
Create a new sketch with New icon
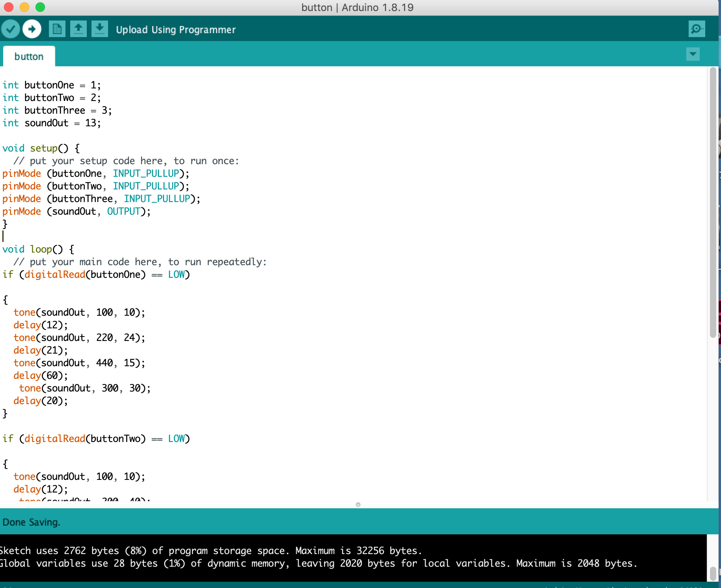click(x=57, y=29)
